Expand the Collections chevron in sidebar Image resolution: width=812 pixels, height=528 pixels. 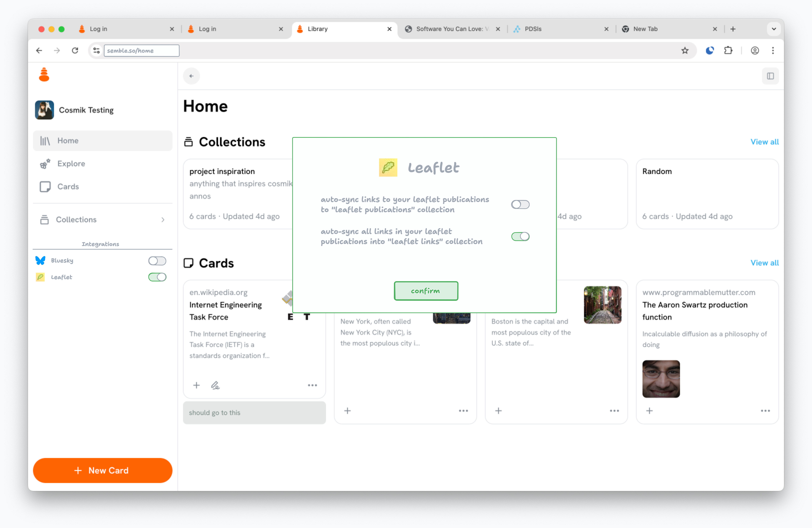click(163, 219)
